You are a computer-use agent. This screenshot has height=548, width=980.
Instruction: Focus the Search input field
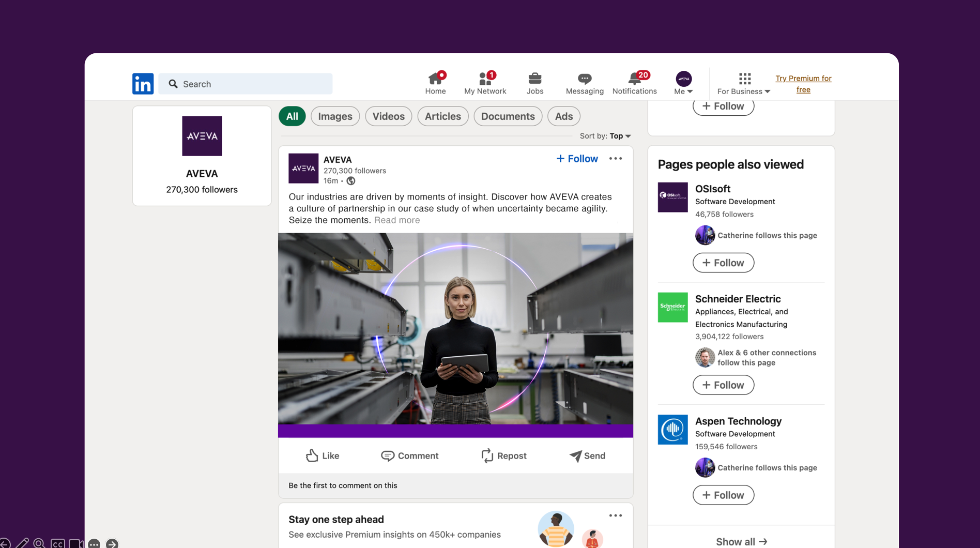click(245, 84)
